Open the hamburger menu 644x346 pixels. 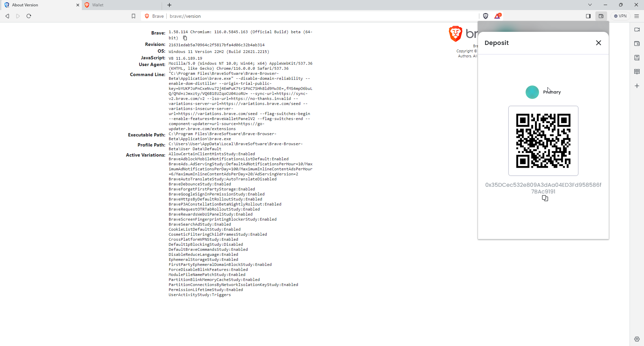pyautogui.click(x=637, y=16)
